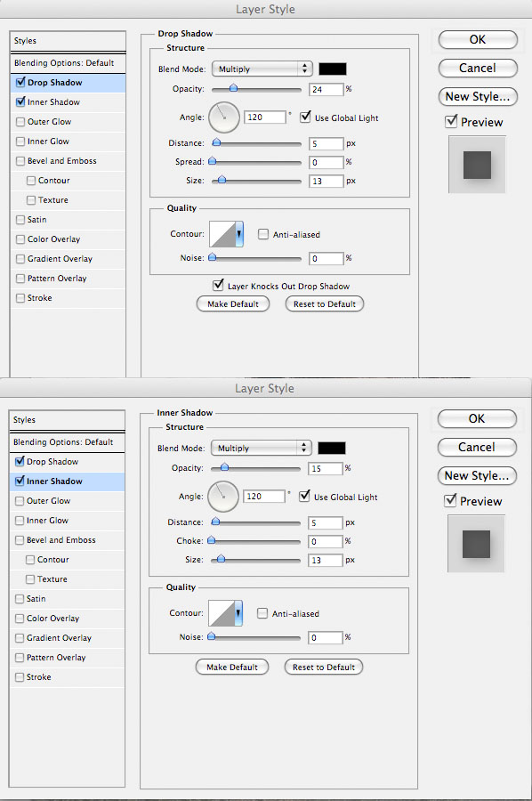Click Drop Shadow Noise slider handle
The image size is (532, 801).
coord(212,257)
